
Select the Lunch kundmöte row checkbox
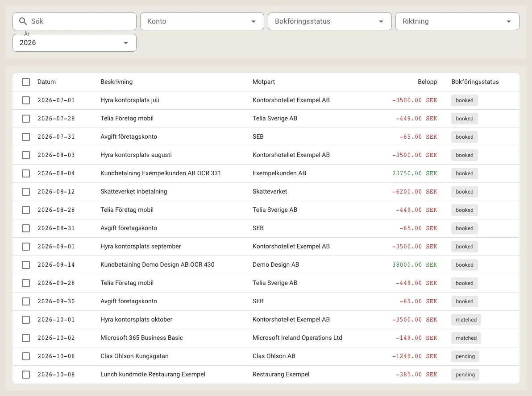pos(26,375)
